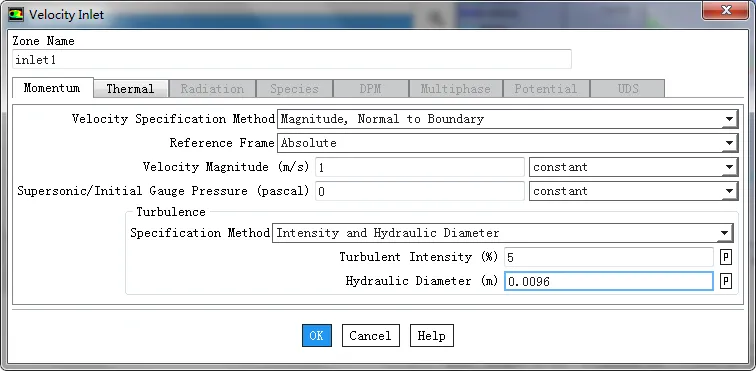The width and height of the screenshot is (756, 371).
Task: Click the Turbulence Specification Method label
Action: 200,233
